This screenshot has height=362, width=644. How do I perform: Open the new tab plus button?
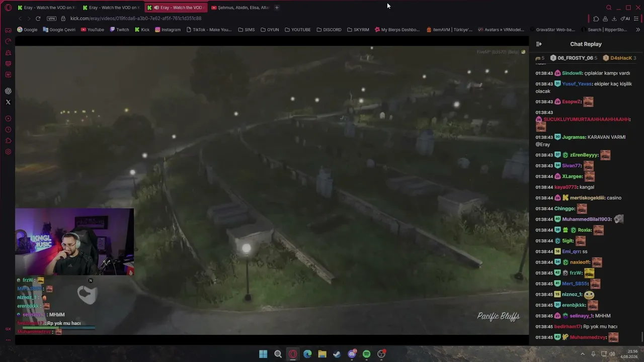click(x=277, y=8)
